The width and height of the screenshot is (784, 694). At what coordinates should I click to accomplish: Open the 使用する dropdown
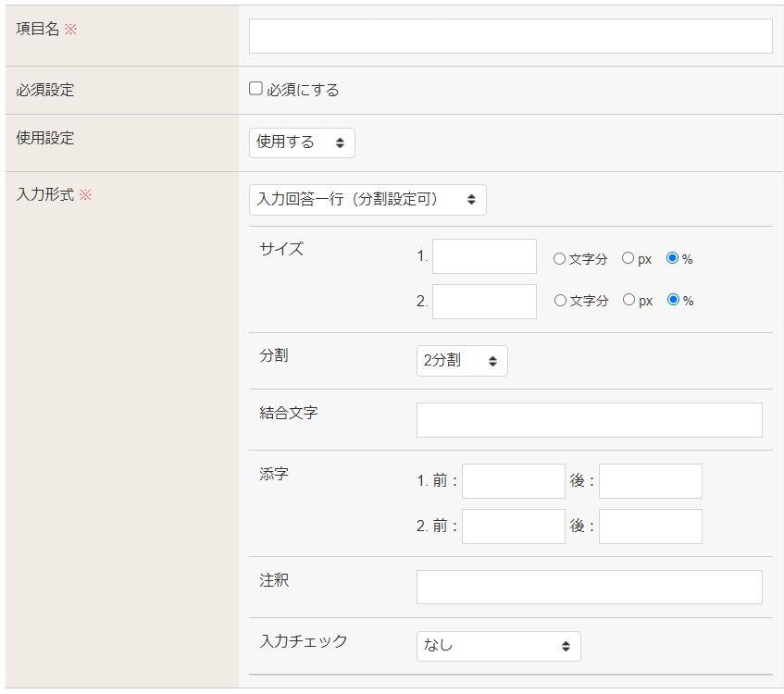point(302,143)
